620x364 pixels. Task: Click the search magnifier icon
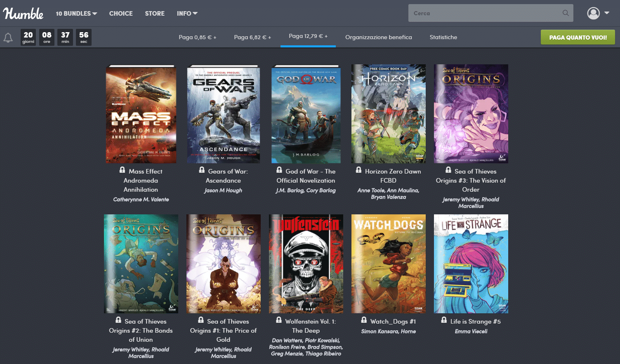tap(566, 13)
